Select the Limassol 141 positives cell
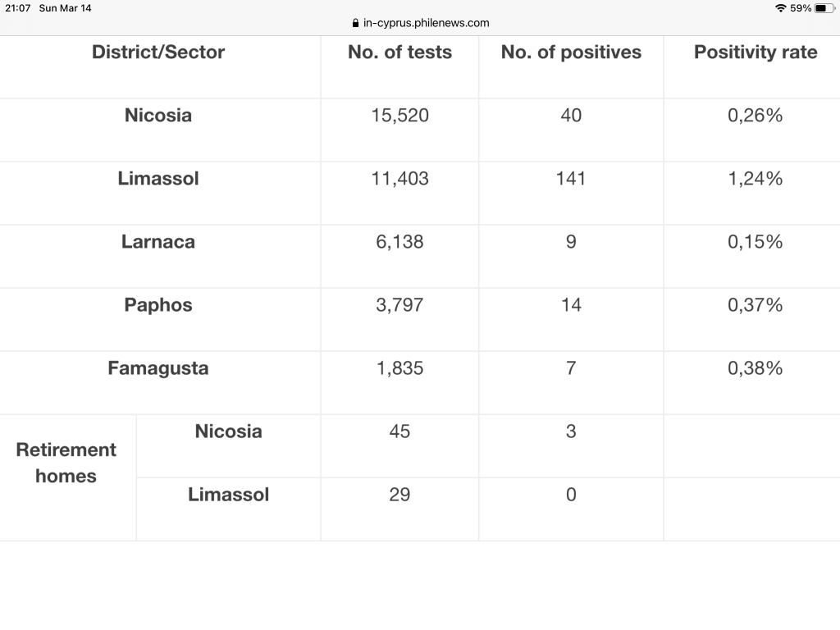 (571, 179)
